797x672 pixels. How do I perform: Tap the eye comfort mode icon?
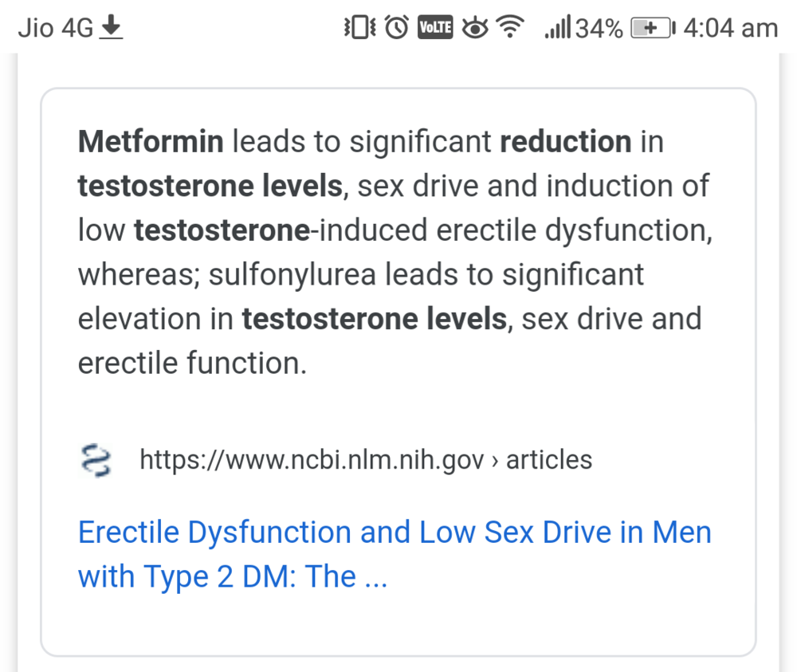click(x=475, y=29)
